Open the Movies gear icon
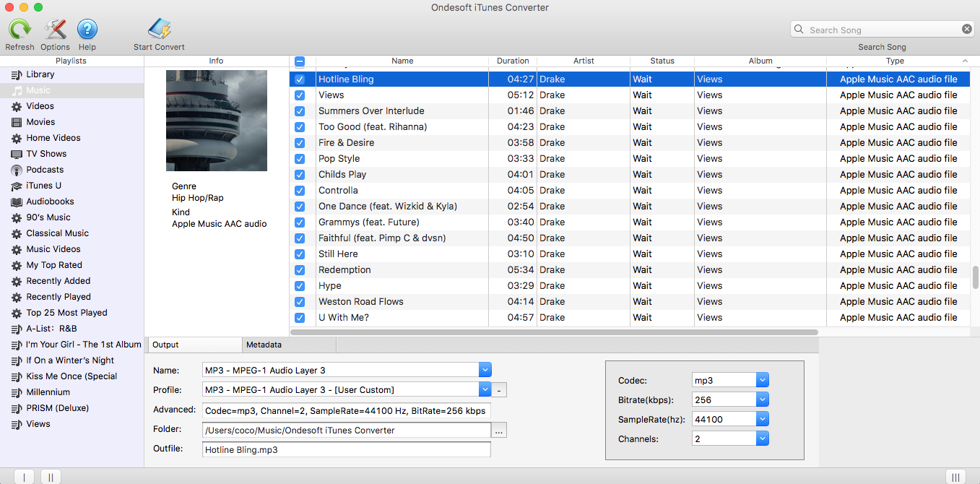This screenshot has width=980, height=484. pyautogui.click(x=17, y=122)
